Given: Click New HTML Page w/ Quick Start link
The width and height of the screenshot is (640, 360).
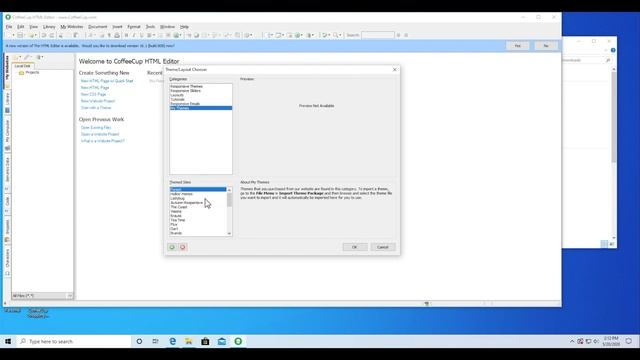Looking at the screenshot, I should pyautogui.click(x=107, y=81).
